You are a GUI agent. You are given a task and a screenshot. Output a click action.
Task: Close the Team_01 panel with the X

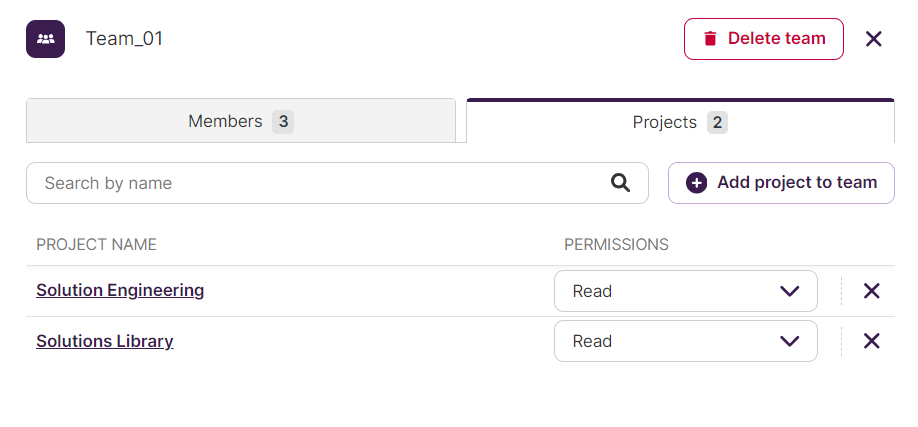[x=874, y=39]
